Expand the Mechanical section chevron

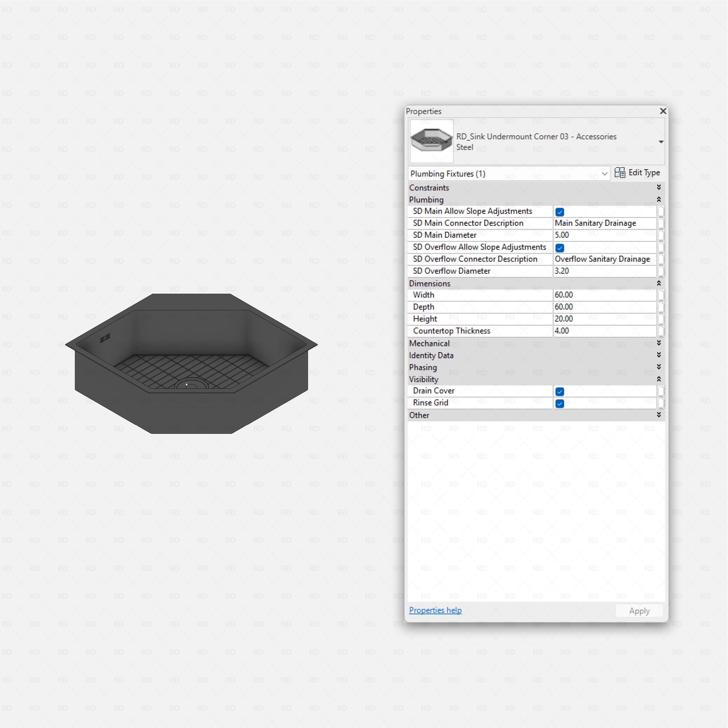pyautogui.click(x=659, y=343)
